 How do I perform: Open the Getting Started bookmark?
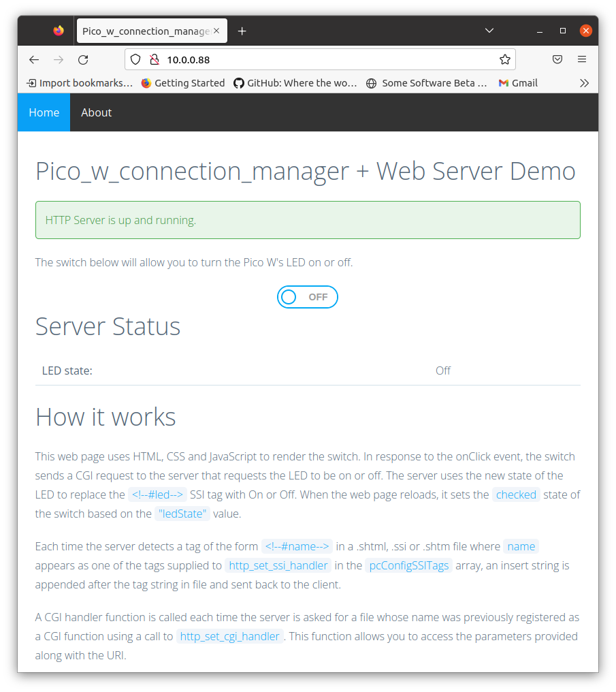click(183, 82)
